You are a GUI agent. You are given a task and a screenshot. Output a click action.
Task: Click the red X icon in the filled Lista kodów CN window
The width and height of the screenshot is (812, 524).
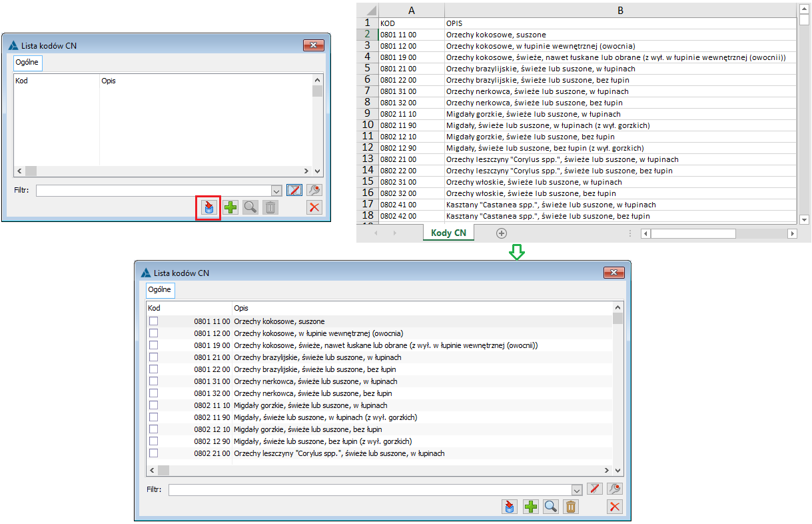614,507
